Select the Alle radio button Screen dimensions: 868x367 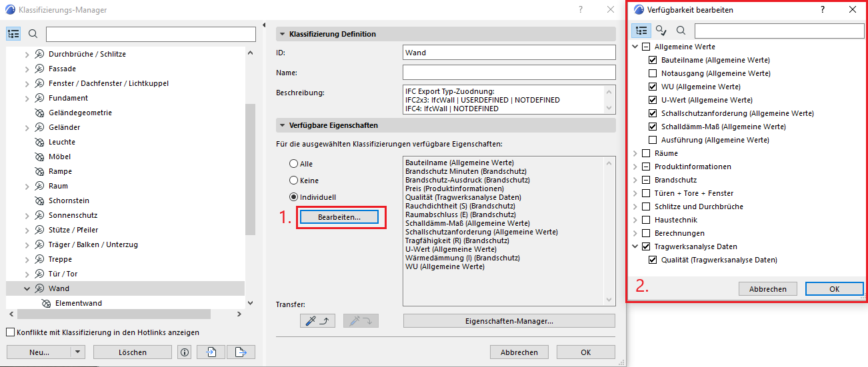(293, 164)
